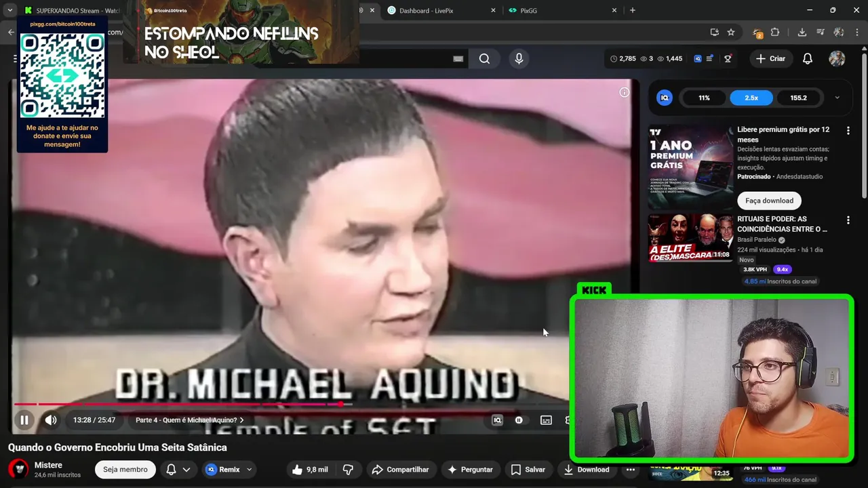Viewport: 868px width, 488px height.
Task: Open the vidIQ icon in player controls
Action: 497,420
